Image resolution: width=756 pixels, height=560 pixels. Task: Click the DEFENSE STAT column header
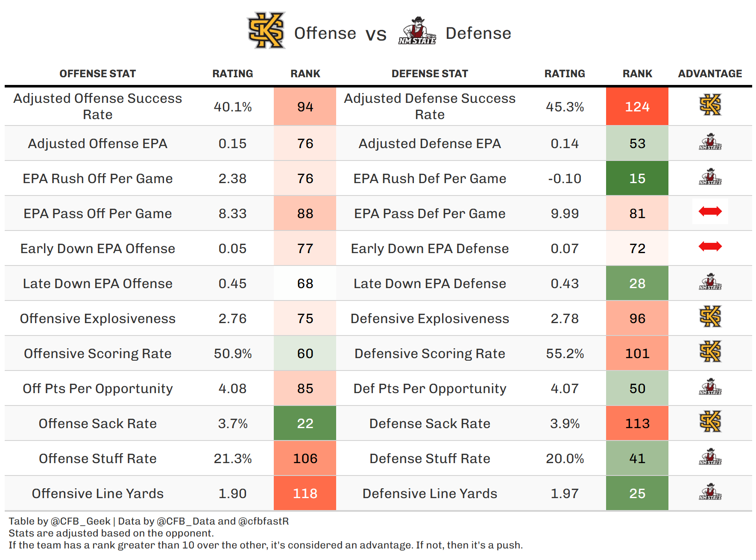[x=430, y=74]
